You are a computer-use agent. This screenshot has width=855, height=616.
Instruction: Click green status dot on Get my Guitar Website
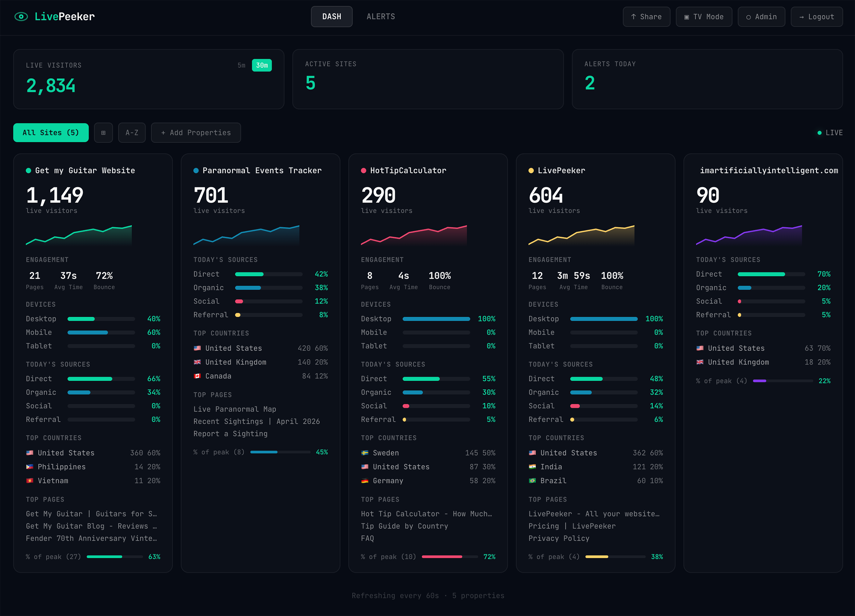click(x=28, y=170)
